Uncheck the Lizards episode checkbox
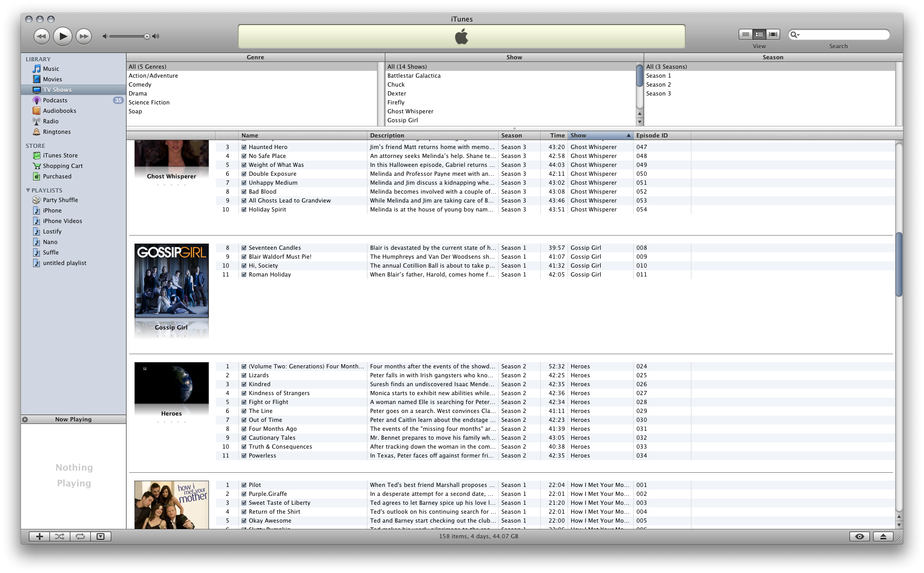The image size is (924, 573). [x=244, y=375]
